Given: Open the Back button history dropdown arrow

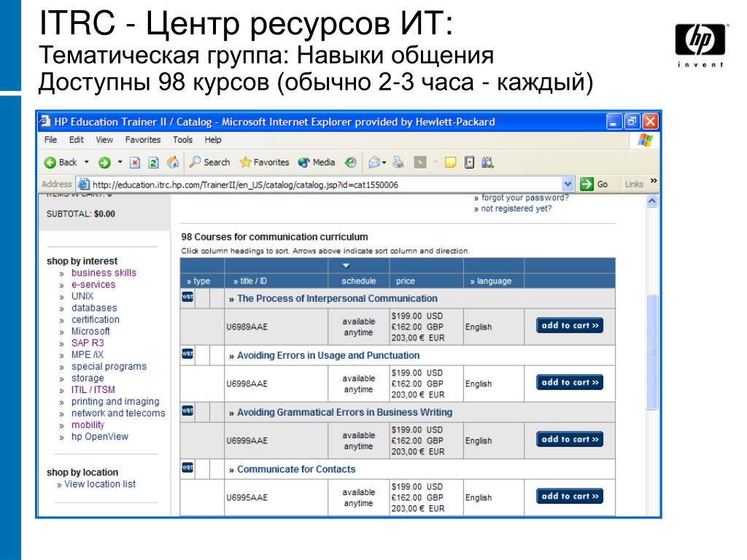Looking at the screenshot, I should coord(87,163).
